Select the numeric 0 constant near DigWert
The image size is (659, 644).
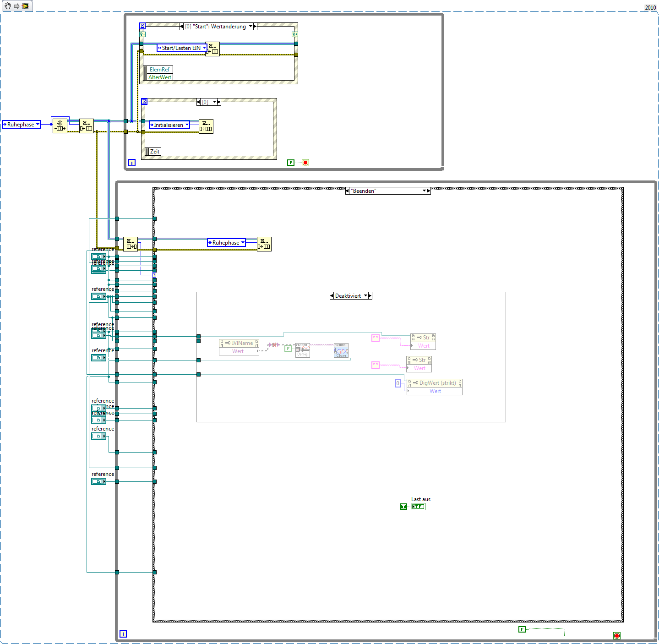398,383
